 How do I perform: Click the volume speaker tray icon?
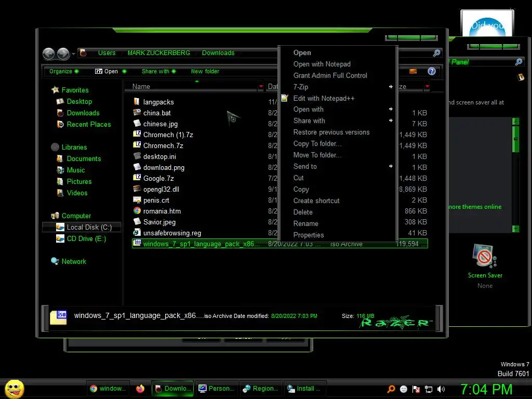click(441, 389)
